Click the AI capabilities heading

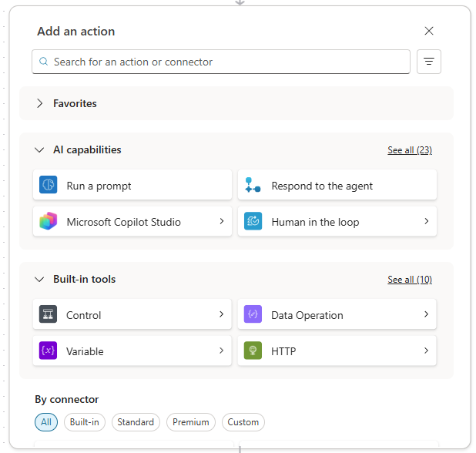point(87,149)
